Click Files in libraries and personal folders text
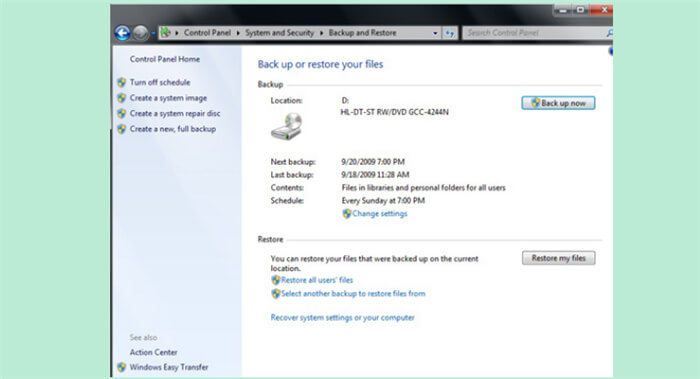The width and height of the screenshot is (700, 379). tap(424, 187)
